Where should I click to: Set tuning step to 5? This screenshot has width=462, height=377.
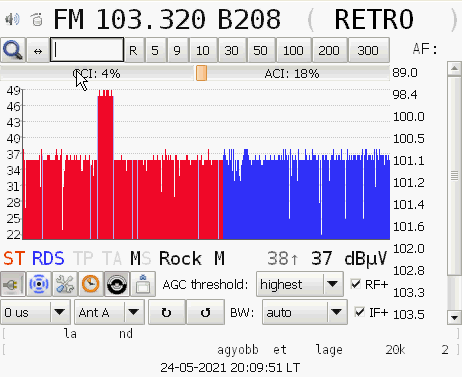click(155, 50)
